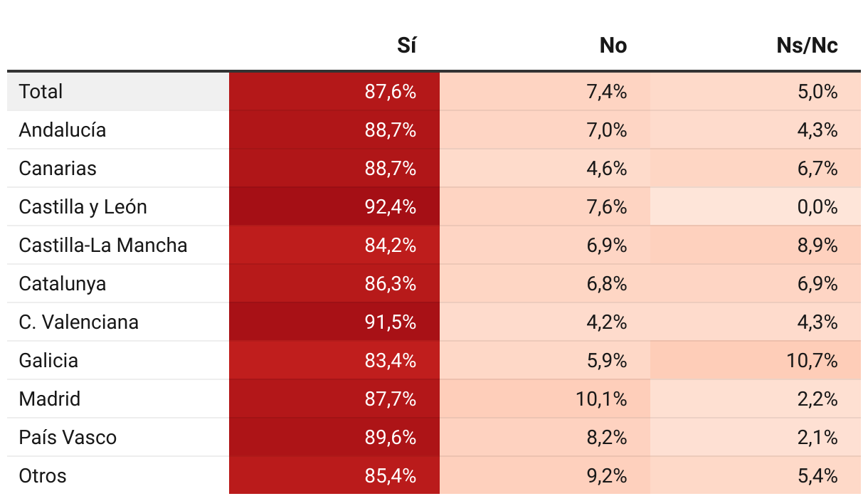Select the Ns/Nc column header

(x=807, y=46)
